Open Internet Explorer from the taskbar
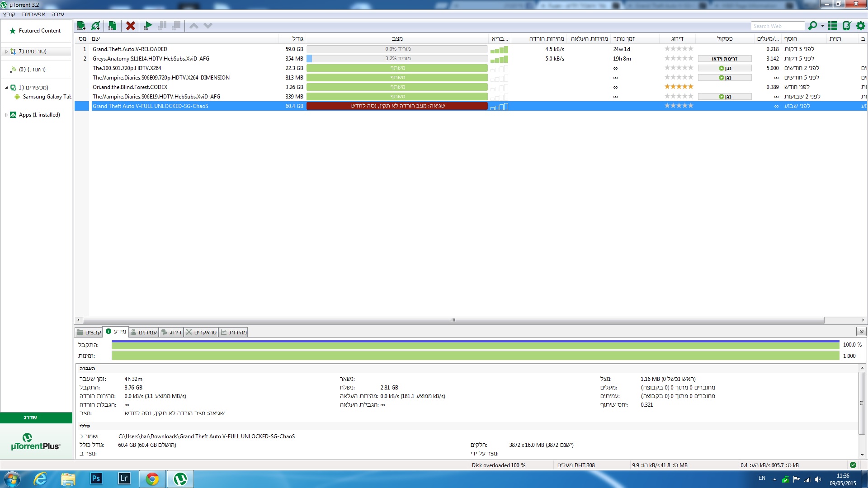The height and width of the screenshot is (488, 868). (x=40, y=479)
